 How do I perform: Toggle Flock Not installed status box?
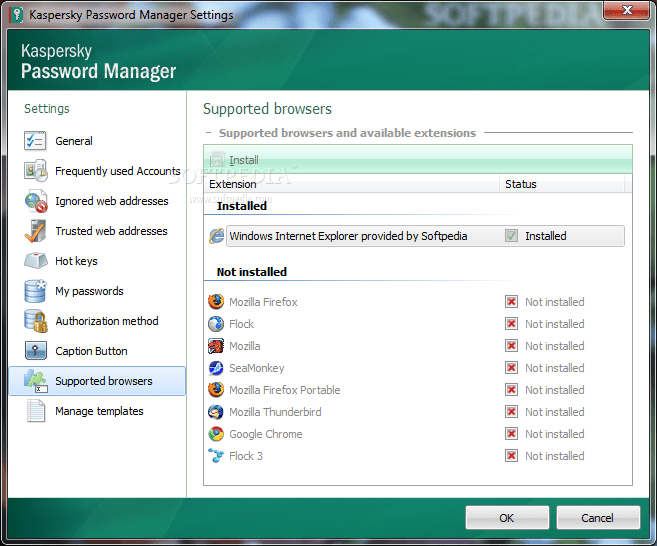pyautogui.click(x=511, y=324)
